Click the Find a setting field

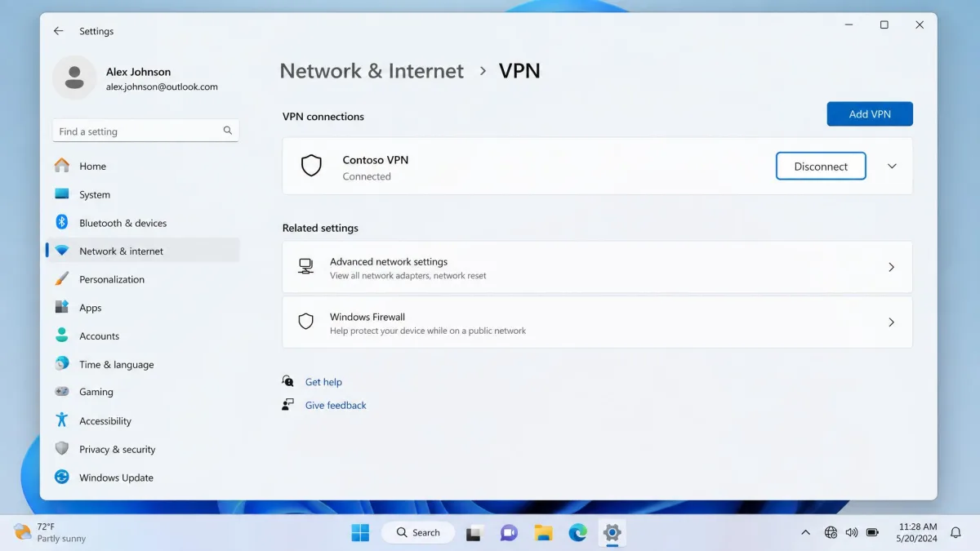(x=146, y=131)
